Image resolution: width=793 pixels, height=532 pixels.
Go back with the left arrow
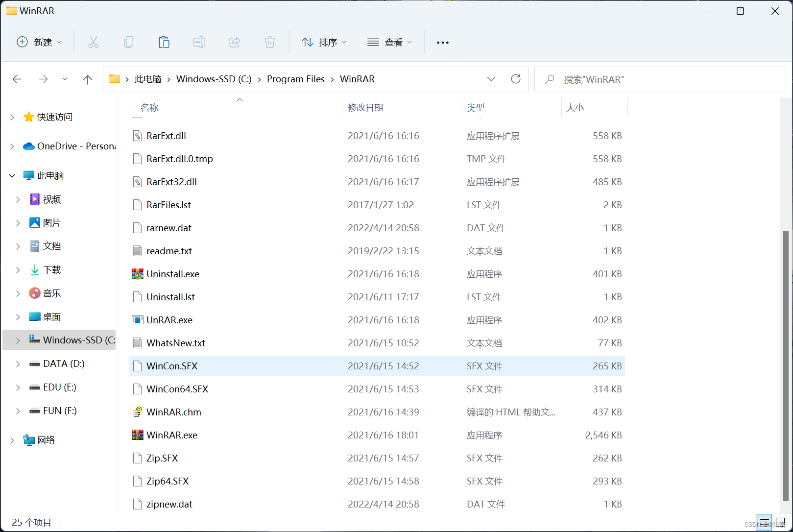[17, 79]
